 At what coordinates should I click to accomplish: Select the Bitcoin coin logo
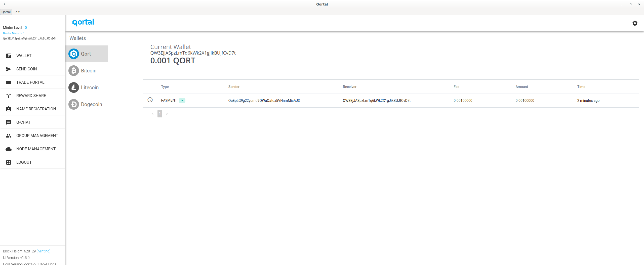74,71
